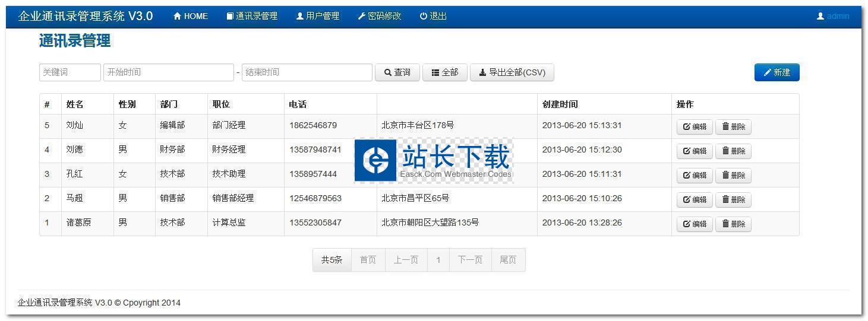
Task: Focus the 关键词 search field
Action: pyautogui.click(x=70, y=72)
